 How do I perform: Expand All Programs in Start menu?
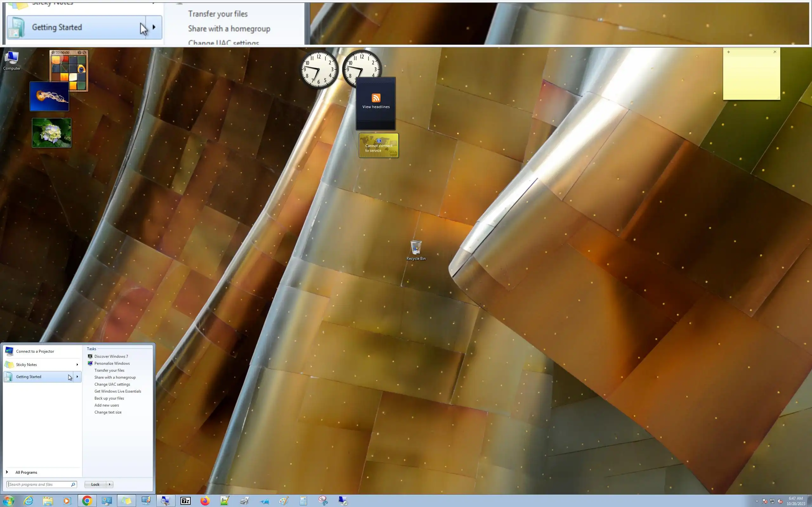coord(26,472)
